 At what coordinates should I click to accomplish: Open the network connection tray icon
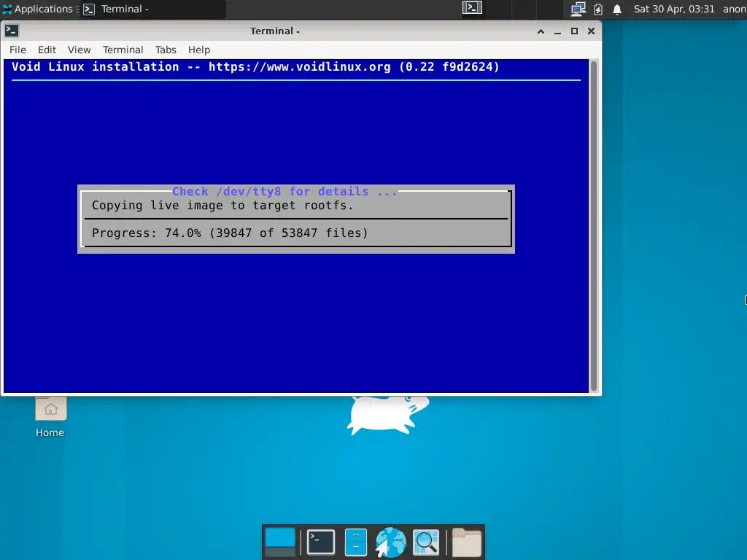point(578,9)
